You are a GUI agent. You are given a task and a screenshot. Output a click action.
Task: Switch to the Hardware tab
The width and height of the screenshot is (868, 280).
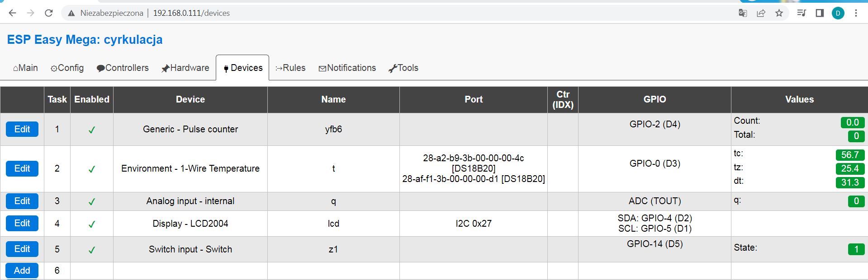(185, 68)
